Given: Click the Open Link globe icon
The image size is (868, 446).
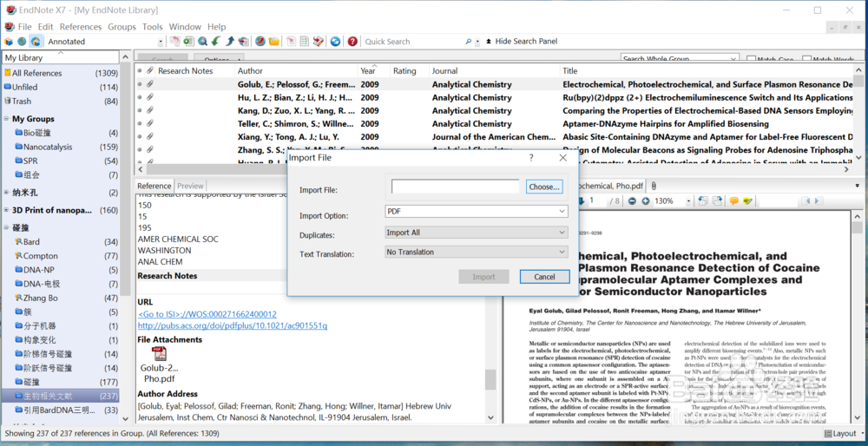Looking at the screenshot, I should point(260,42).
